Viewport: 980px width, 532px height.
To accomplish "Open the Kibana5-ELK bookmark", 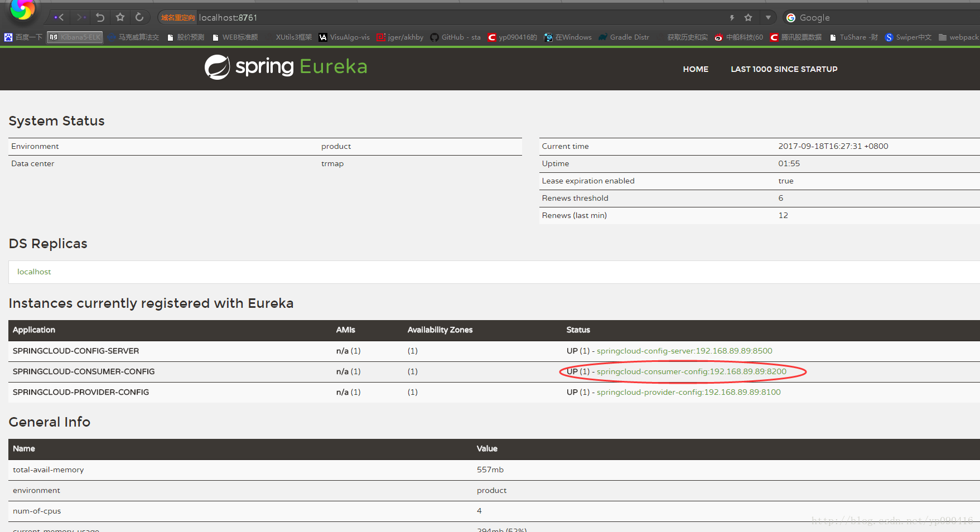I will coord(75,37).
